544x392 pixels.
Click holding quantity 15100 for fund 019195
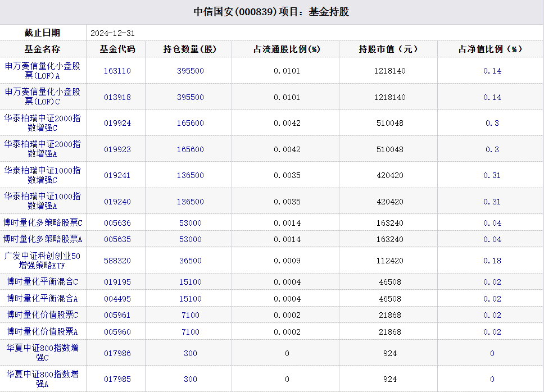click(x=190, y=282)
